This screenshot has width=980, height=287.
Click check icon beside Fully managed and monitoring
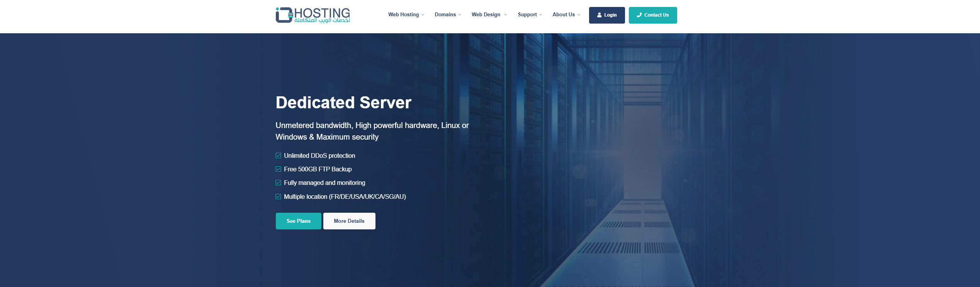pos(278,183)
